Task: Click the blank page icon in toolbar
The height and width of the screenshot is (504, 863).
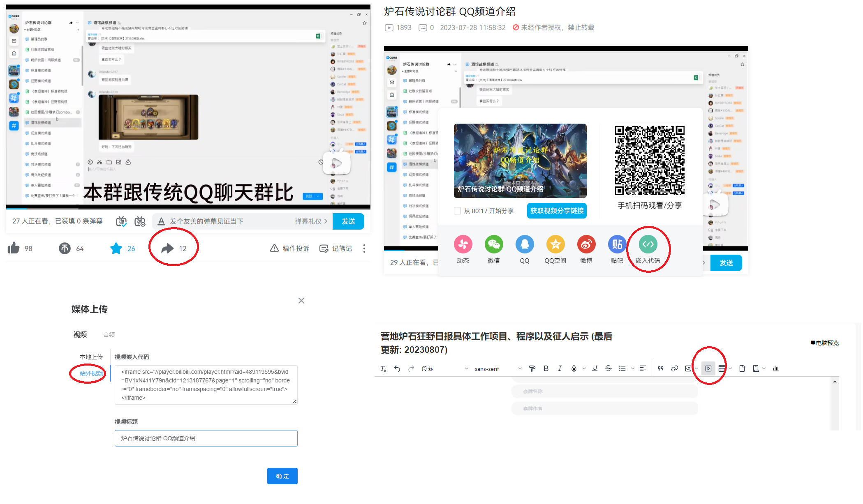Action: (742, 369)
